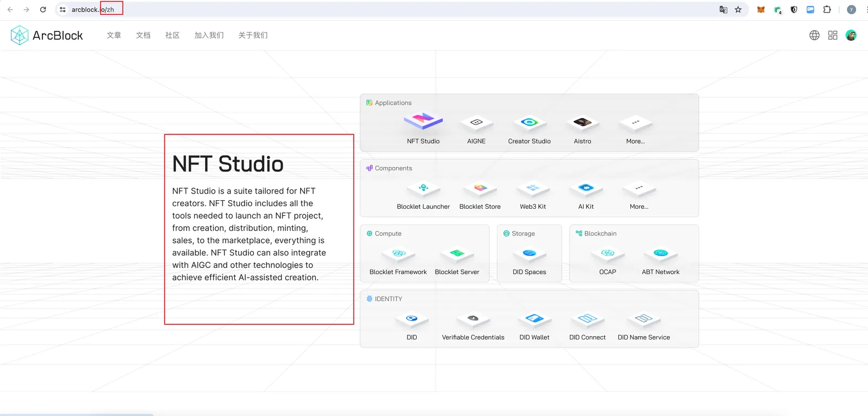This screenshot has height=416, width=868.
Task: Open the Blocklet Framework icon
Action: point(398,254)
